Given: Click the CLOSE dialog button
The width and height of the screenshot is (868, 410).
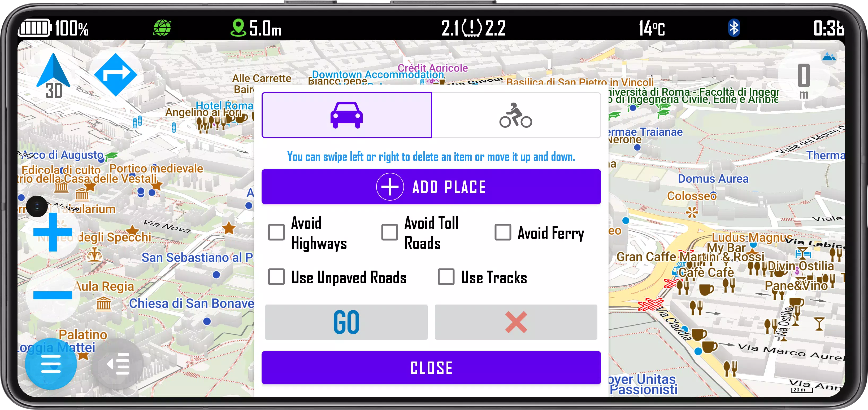Looking at the screenshot, I should pyautogui.click(x=431, y=367).
